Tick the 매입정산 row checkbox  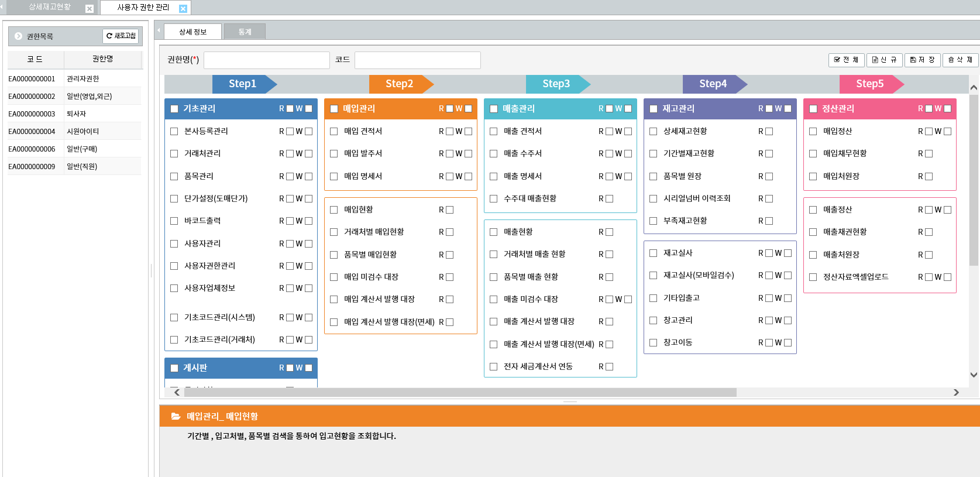[x=813, y=132]
